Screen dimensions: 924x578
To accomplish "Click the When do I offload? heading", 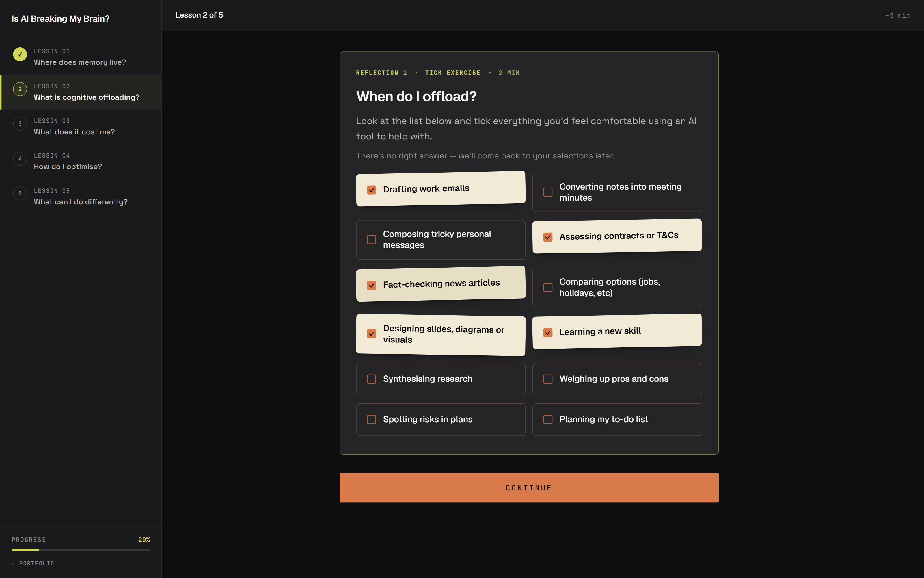I will pyautogui.click(x=416, y=96).
